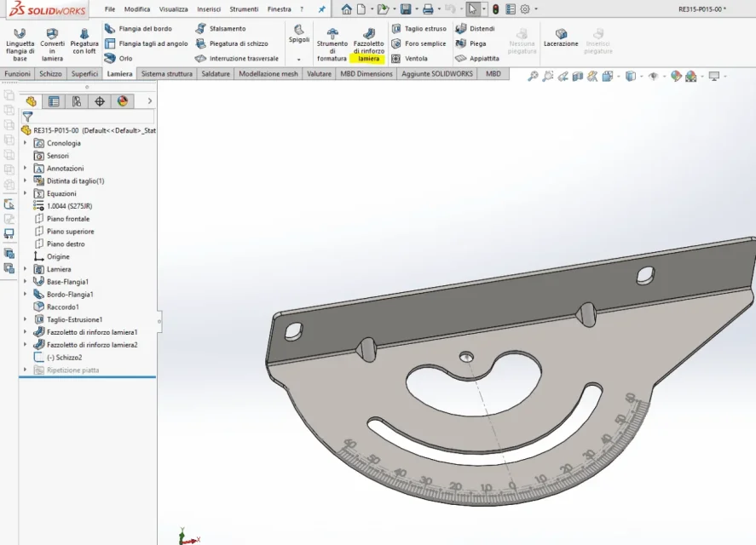Click the Lacerazione tool icon
This screenshot has width=756, height=545.
click(x=561, y=34)
